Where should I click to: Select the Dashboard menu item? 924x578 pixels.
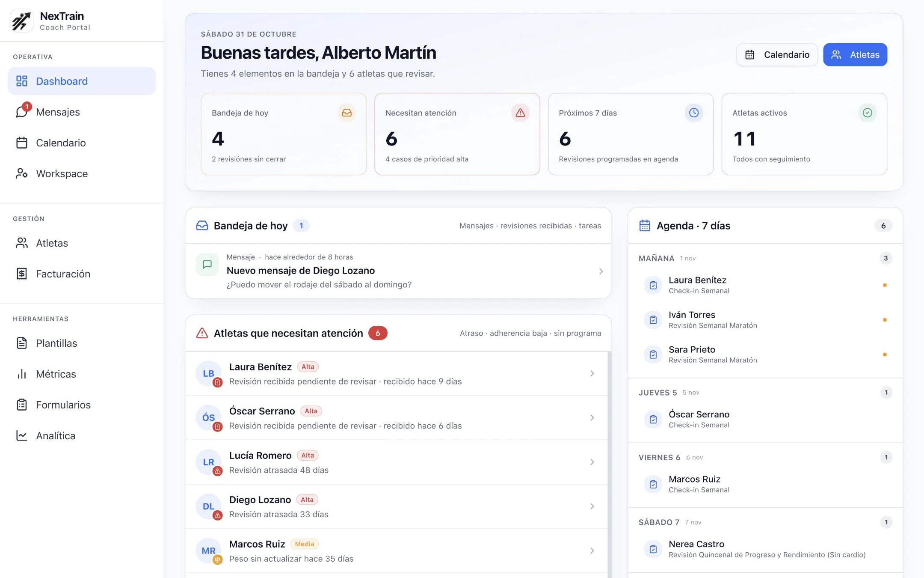[82, 81]
